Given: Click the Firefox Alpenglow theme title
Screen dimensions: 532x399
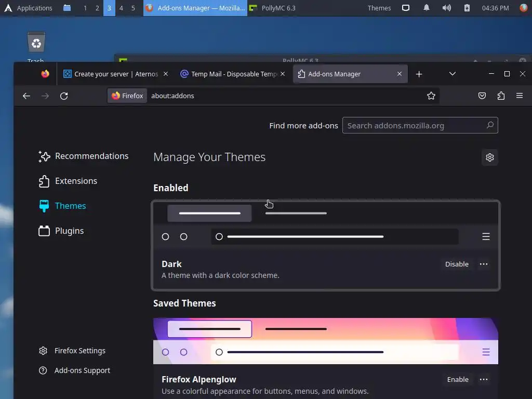Looking at the screenshot, I should click(199, 379).
